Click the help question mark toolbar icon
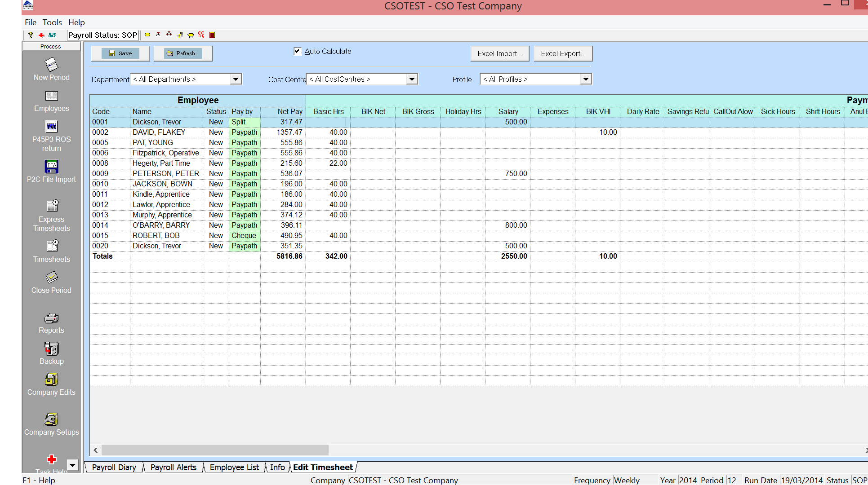Viewport: 868px width, 485px height. pyautogui.click(x=30, y=35)
